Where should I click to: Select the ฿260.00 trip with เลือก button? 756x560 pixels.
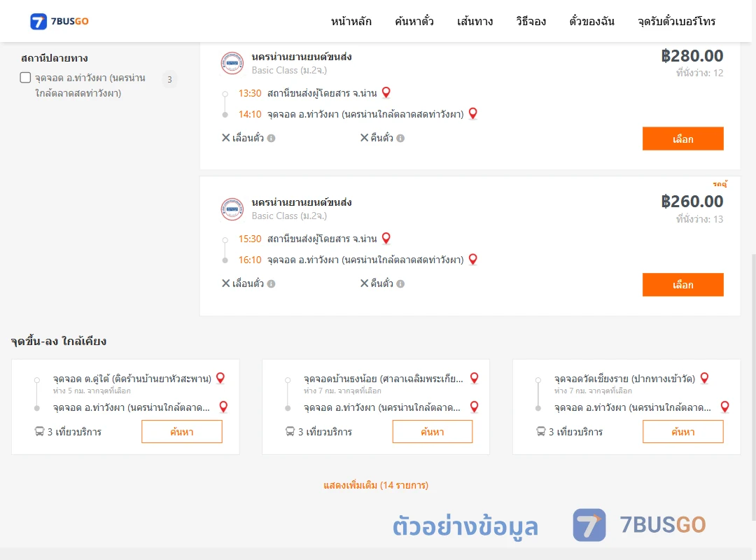tap(682, 285)
